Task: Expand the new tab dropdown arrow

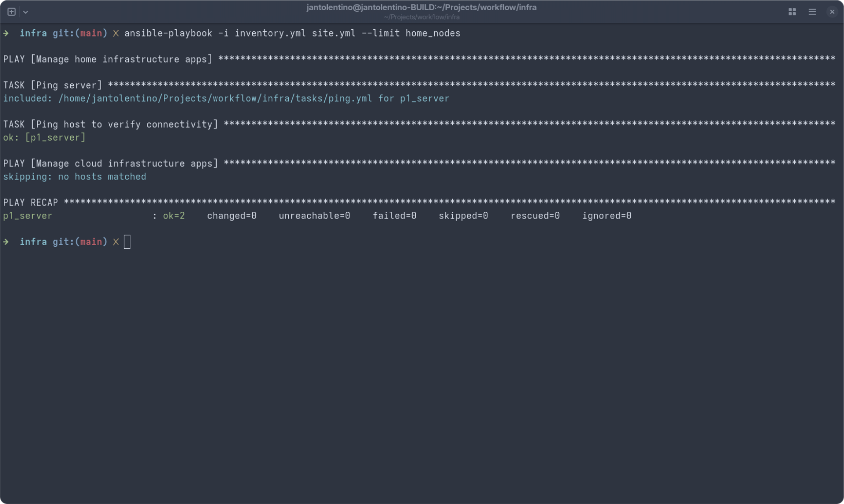Action: (25, 12)
